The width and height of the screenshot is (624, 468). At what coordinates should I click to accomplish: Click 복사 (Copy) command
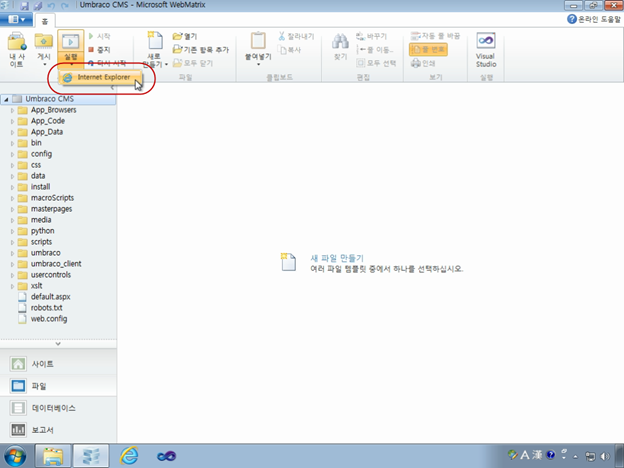pyautogui.click(x=290, y=50)
